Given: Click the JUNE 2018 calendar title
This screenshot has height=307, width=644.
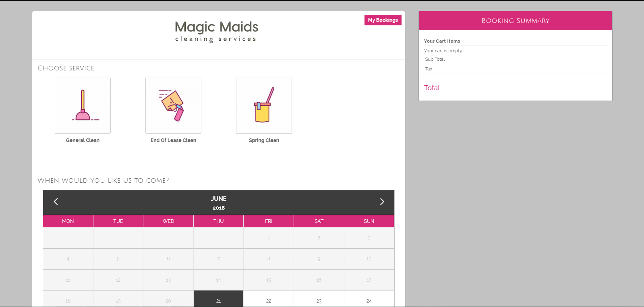Looking at the screenshot, I should [219, 203].
